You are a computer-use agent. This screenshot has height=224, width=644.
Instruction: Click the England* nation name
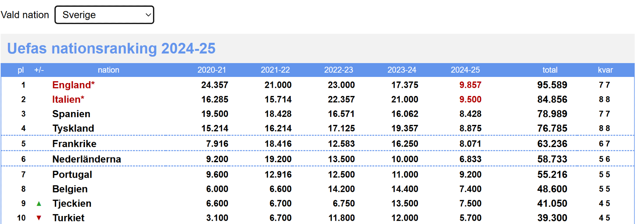tap(73, 85)
